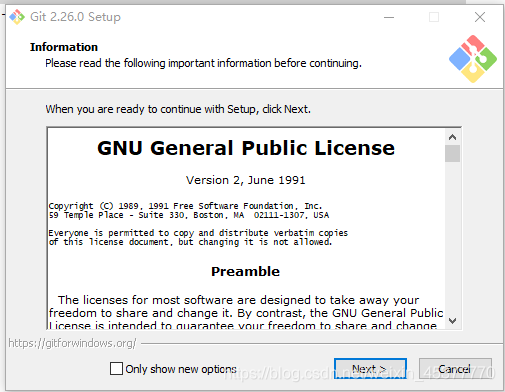This screenshot has width=505, height=392.
Task: Click the Git icon in the title bar
Action: (x=17, y=17)
